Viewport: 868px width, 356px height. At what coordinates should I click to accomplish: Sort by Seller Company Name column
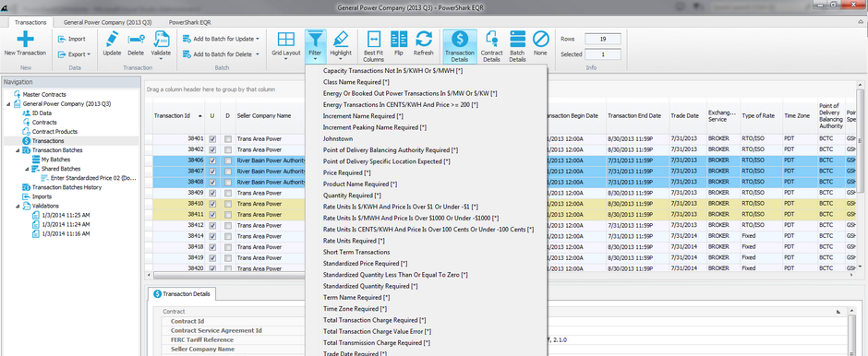pos(270,116)
